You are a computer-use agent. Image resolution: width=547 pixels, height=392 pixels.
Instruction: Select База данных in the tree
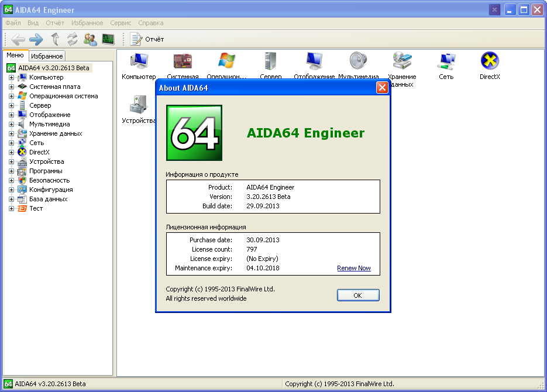[x=49, y=199]
